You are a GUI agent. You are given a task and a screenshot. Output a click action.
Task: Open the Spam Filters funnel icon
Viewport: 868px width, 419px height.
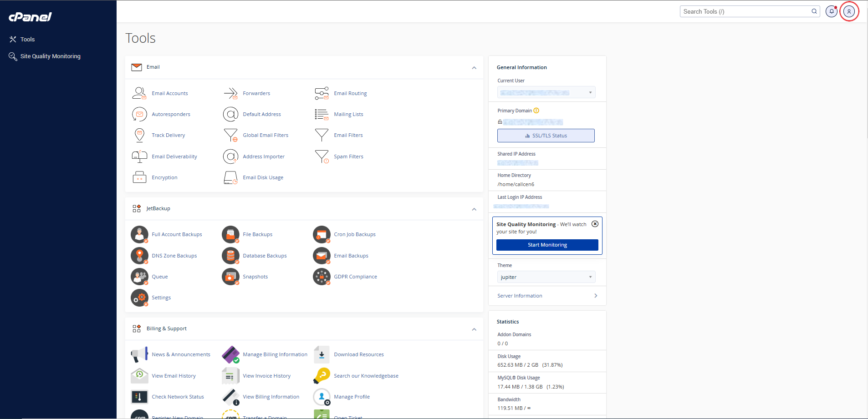pyautogui.click(x=322, y=156)
